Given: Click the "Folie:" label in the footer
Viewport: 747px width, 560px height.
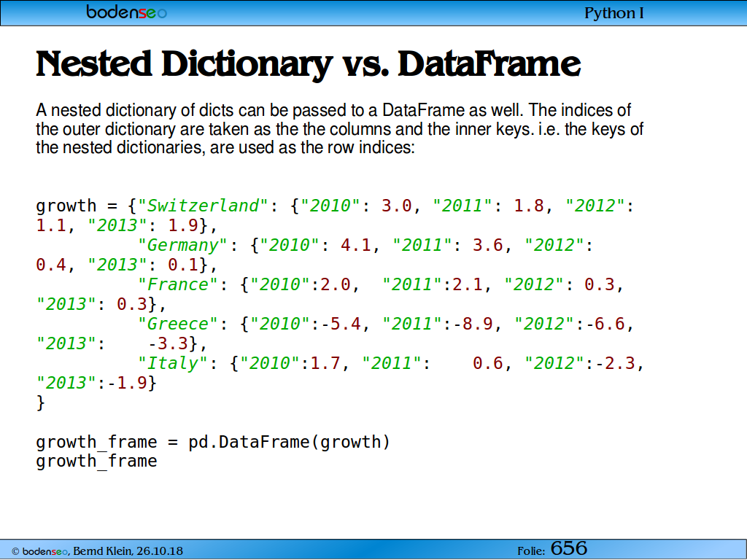Looking at the screenshot, I should (x=531, y=551).
